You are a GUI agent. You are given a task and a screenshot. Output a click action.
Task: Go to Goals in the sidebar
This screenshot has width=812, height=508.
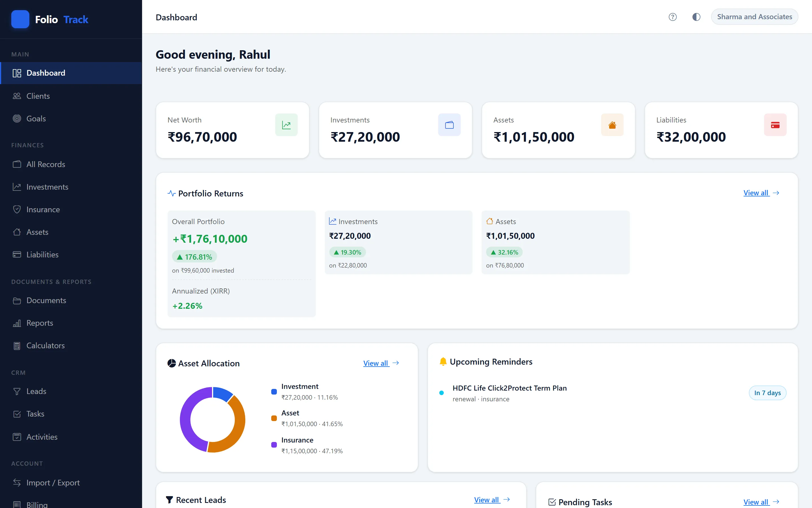[x=71, y=119]
